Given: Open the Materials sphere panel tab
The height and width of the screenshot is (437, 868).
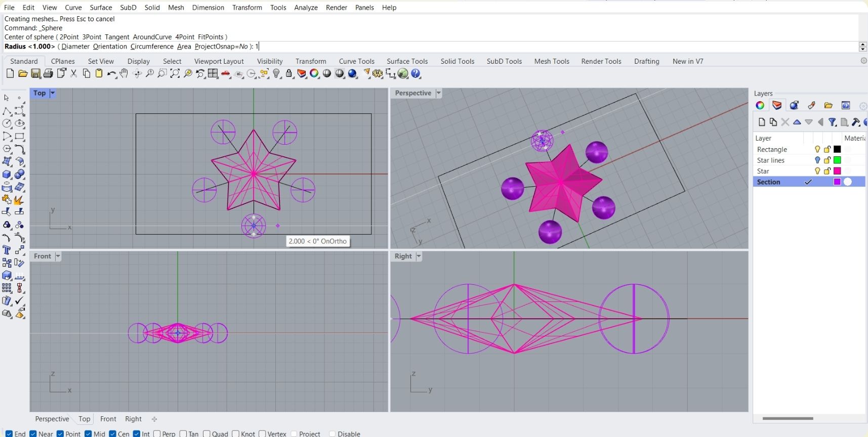Looking at the screenshot, I should tap(794, 105).
